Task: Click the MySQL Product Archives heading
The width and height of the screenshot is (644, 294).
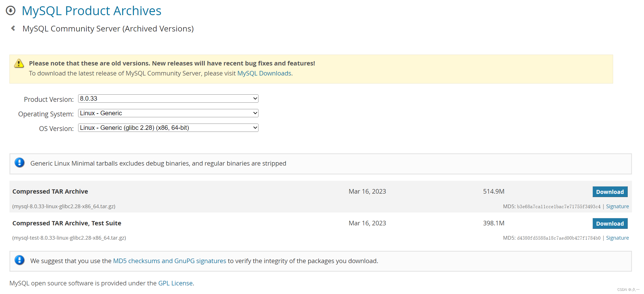Action: pos(92,11)
